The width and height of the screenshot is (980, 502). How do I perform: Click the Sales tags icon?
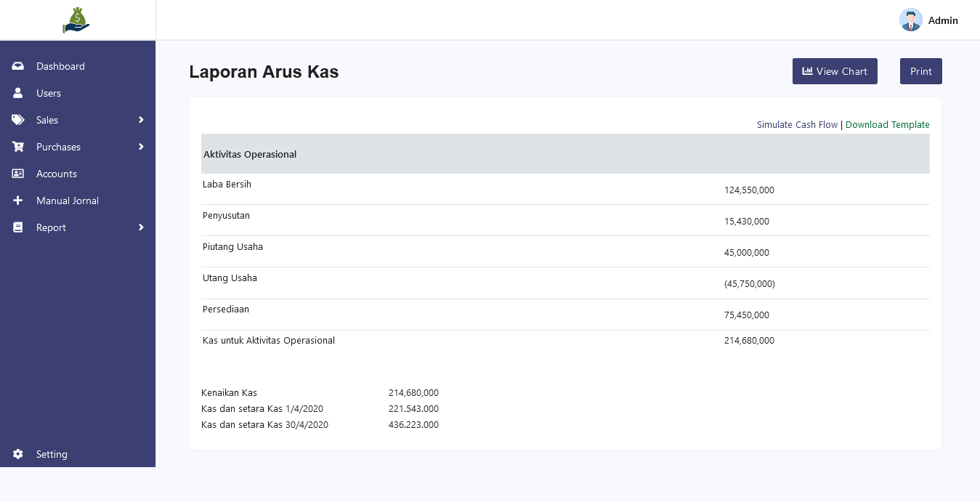(18, 120)
